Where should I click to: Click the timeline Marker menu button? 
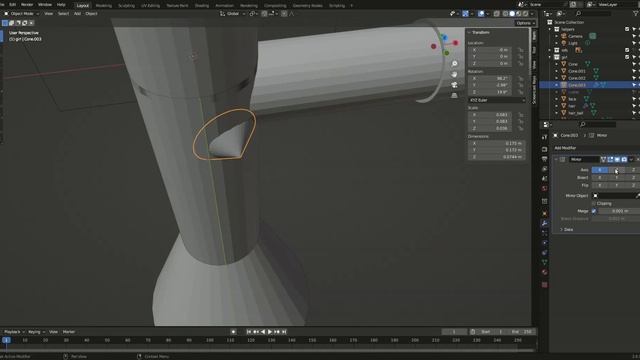tap(69, 332)
